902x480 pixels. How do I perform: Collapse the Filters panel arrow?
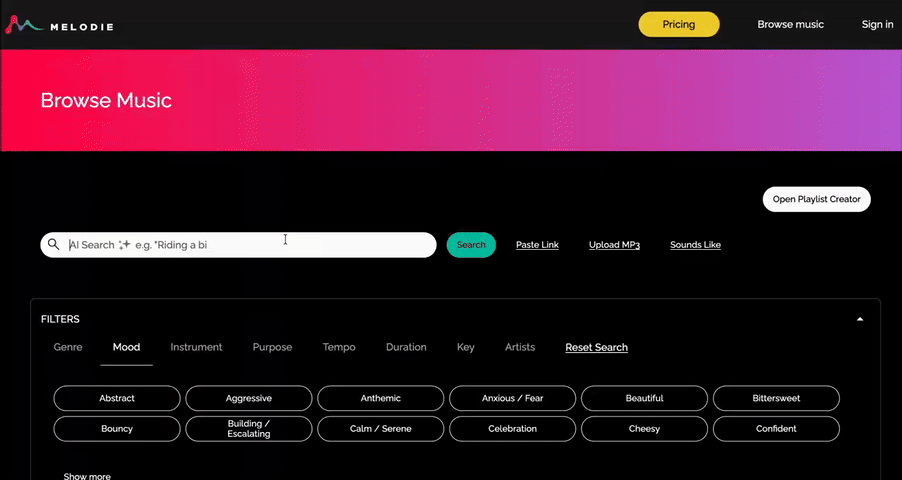860,319
